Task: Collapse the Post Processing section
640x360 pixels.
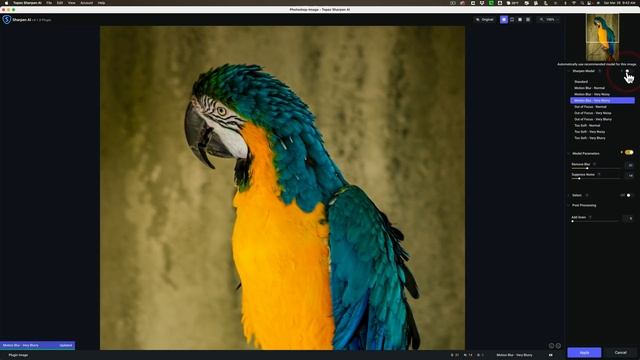Action: pyautogui.click(x=569, y=205)
